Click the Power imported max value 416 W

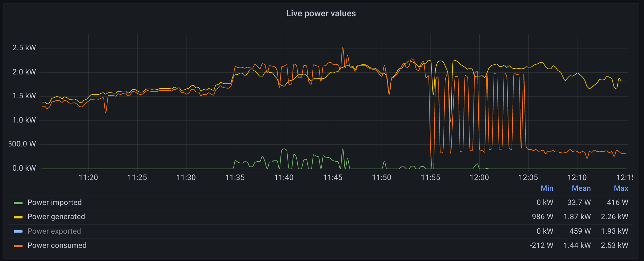pyautogui.click(x=617, y=202)
